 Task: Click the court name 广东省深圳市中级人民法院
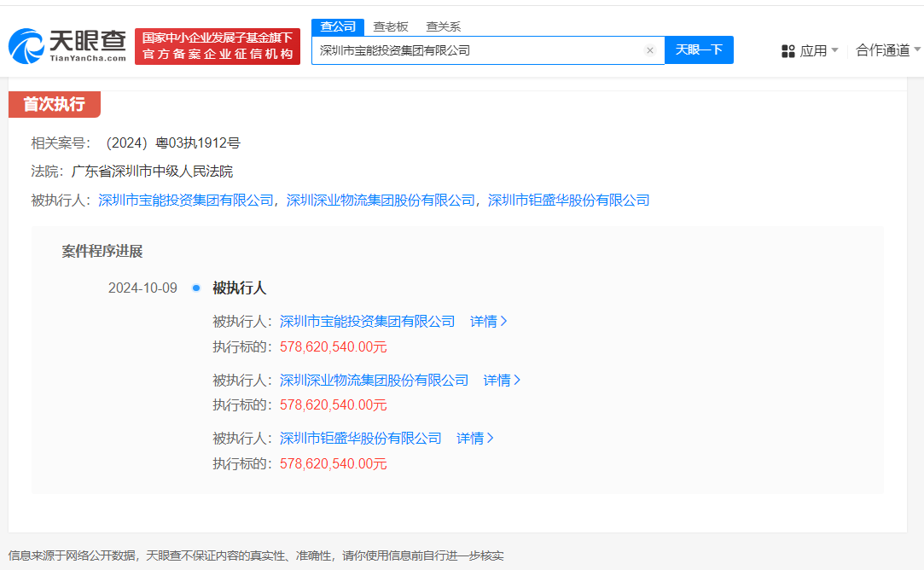(152, 172)
